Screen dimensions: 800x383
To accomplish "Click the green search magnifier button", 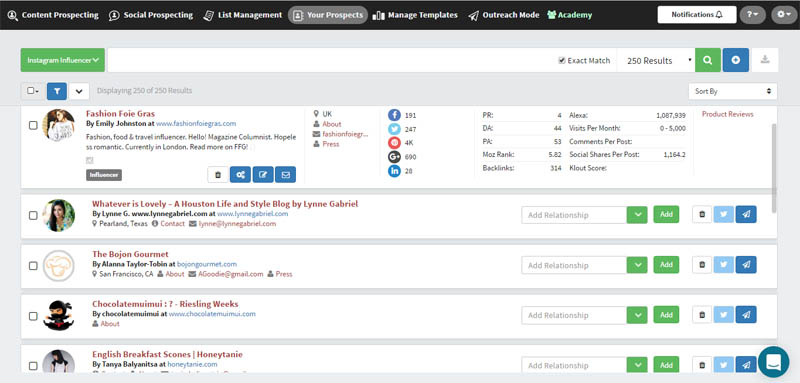I will coord(707,60).
